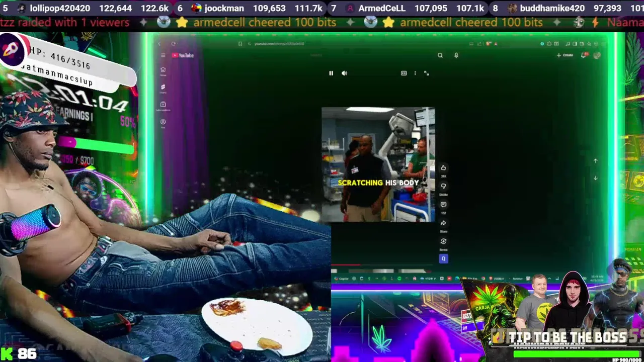The width and height of the screenshot is (644, 362).
Task: Open the YouTube account avatar menu
Action: point(597,55)
